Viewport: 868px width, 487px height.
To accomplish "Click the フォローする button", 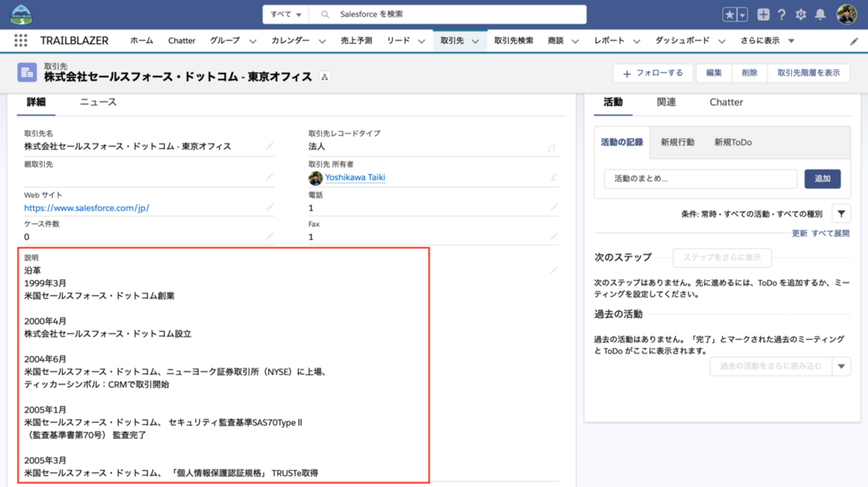I will pyautogui.click(x=654, y=73).
